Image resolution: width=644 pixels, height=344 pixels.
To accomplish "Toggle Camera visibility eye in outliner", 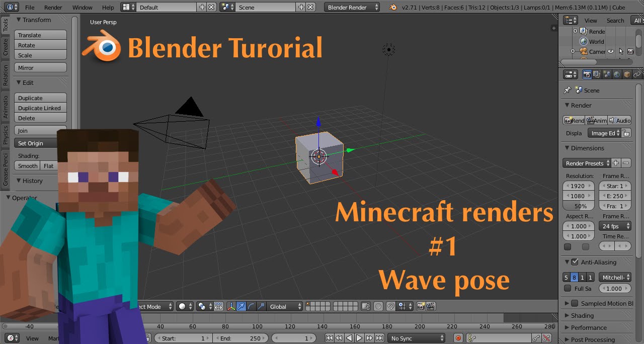I will point(611,51).
